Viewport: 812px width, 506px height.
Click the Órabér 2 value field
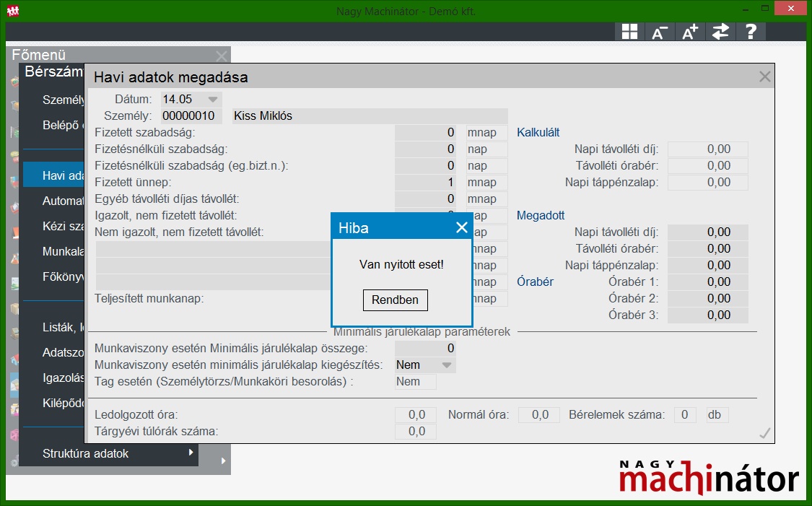point(708,298)
